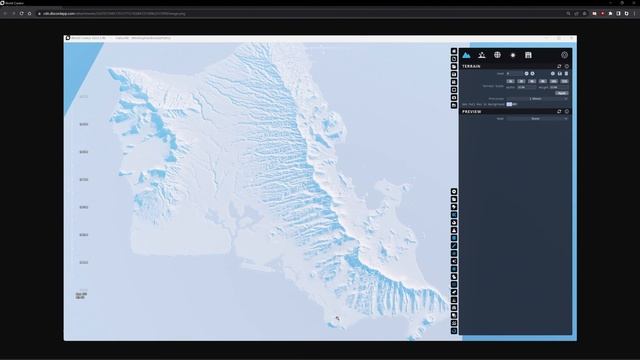Open the settings ring icon in the side panel tab row
The height and width of the screenshot is (360, 640).
[564, 55]
